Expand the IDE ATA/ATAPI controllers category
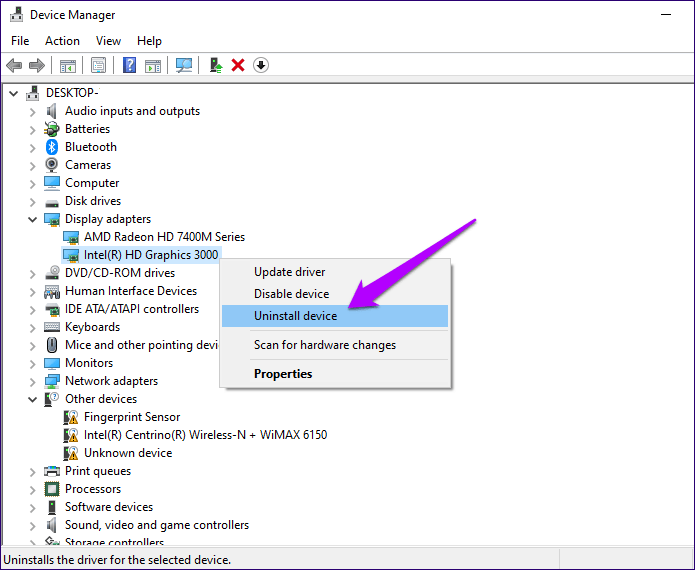 tap(32, 310)
